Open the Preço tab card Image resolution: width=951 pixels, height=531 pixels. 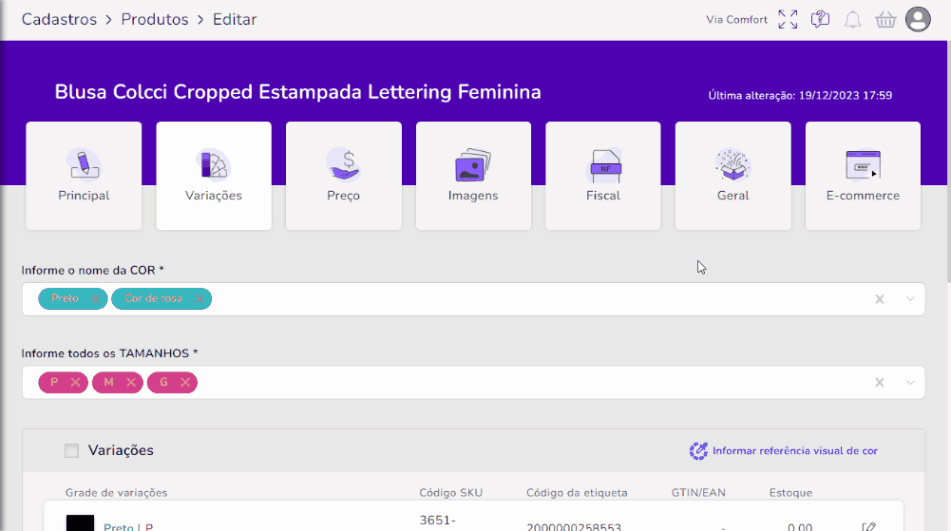[343, 176]
